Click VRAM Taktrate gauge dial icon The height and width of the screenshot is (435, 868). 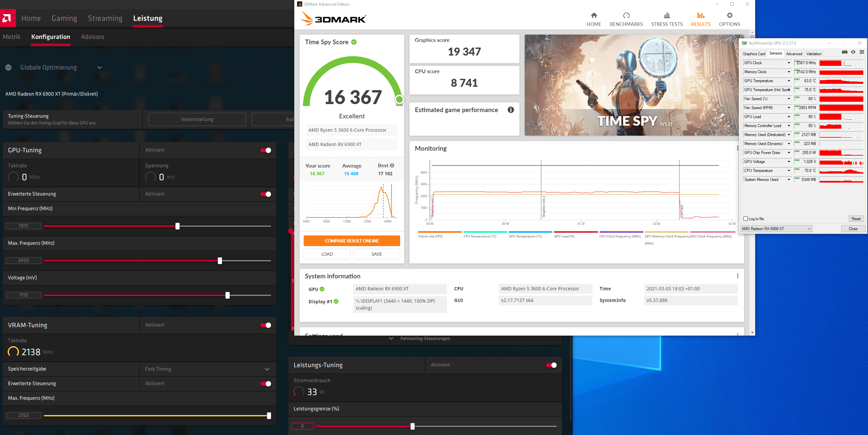pyautogui.click(x=13, y=352)
